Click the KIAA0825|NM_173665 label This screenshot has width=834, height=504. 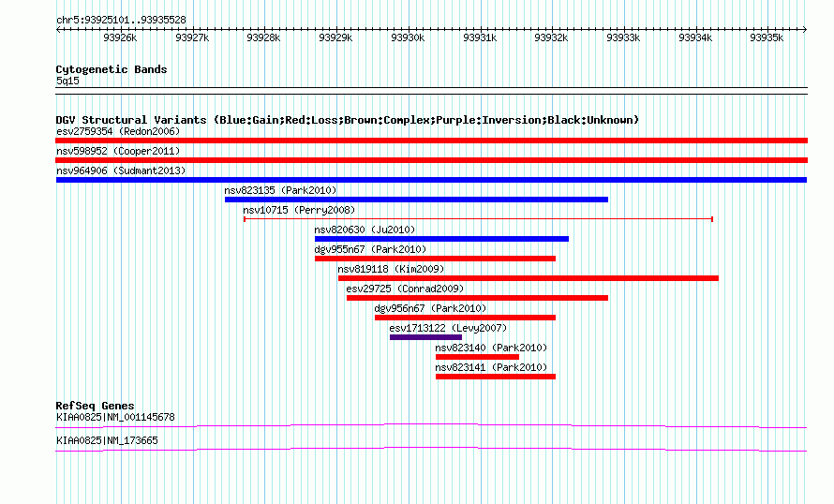107,440
